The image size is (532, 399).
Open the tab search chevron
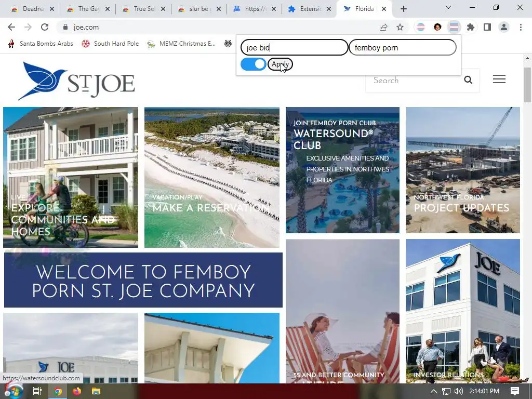pos(448,7)
